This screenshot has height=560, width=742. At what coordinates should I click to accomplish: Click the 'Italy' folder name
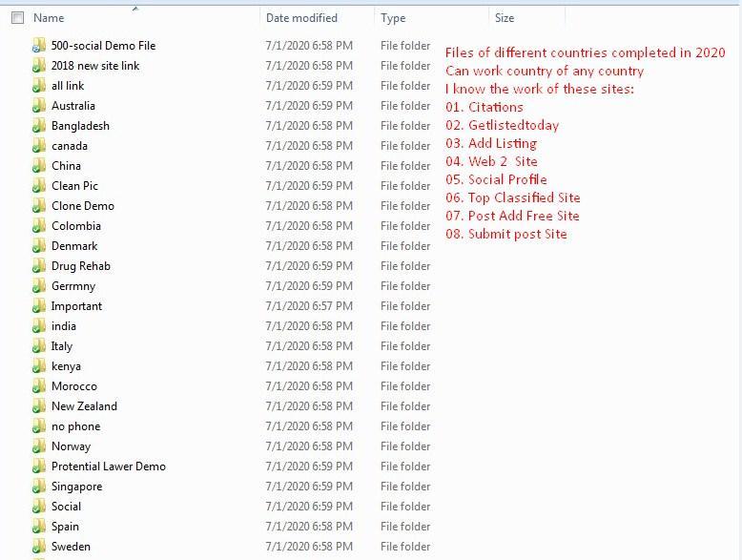pyautogui.click(x=62, y=346)
